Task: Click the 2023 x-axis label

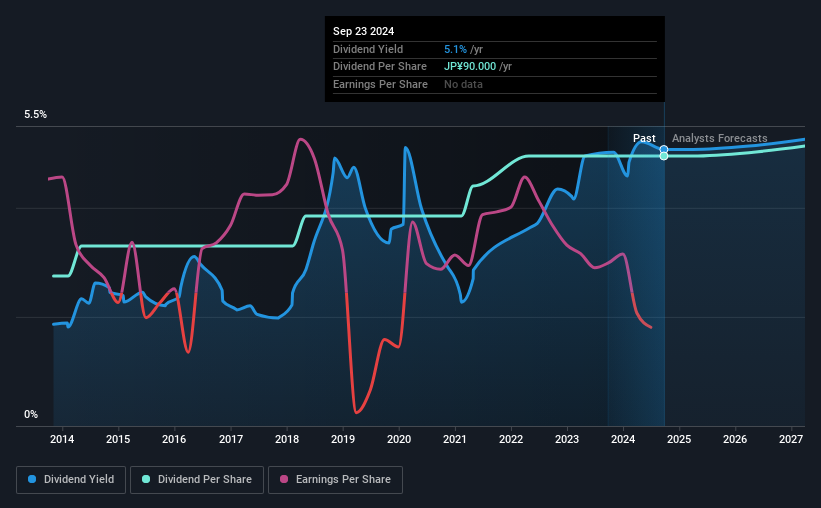Action: coord(567,439)
